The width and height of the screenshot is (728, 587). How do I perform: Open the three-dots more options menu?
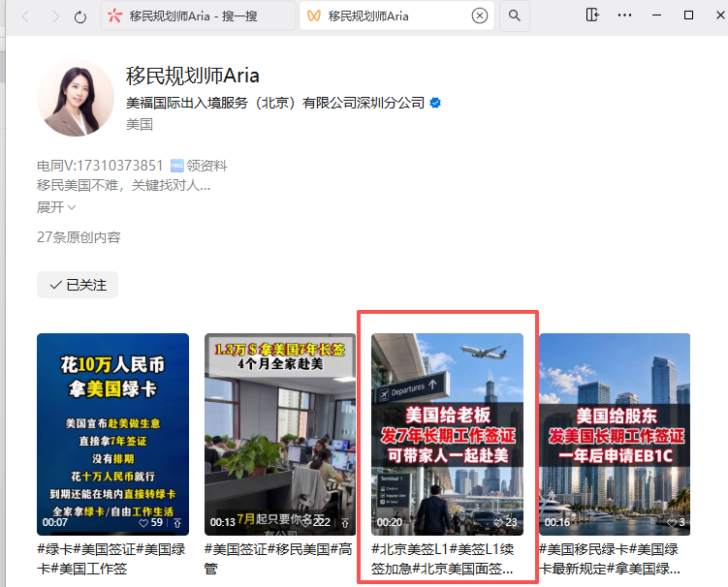click(x=624, y=15)
